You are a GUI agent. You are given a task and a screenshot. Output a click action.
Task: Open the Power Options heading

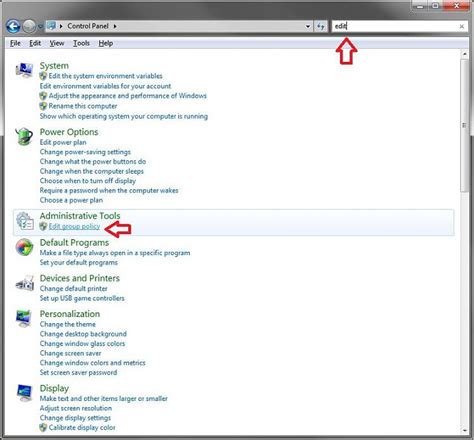tap(69, 132)
